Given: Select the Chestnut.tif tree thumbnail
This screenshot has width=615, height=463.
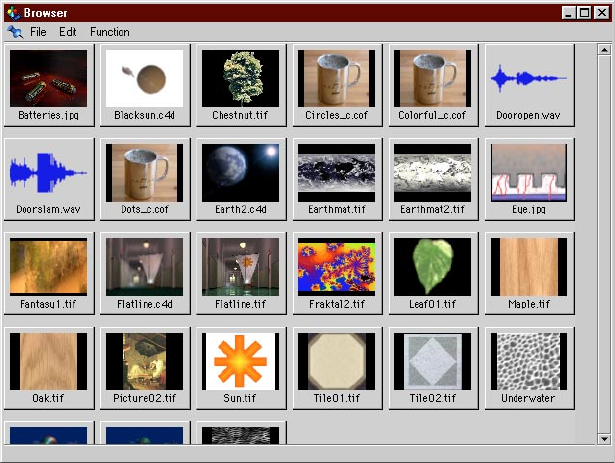Looking at the screenshot, I should point(240,78).
